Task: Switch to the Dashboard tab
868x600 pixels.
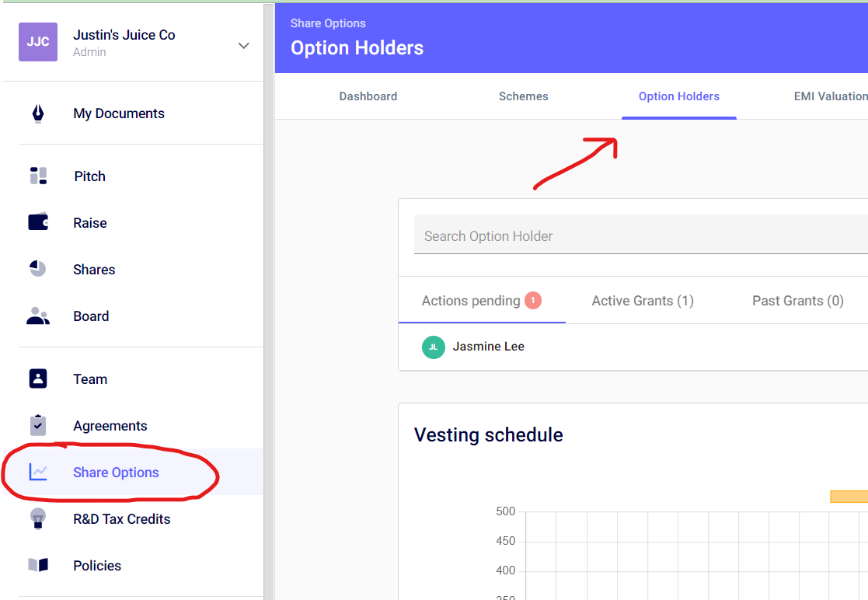Action: pyautogui.click(x=368, y=96)
